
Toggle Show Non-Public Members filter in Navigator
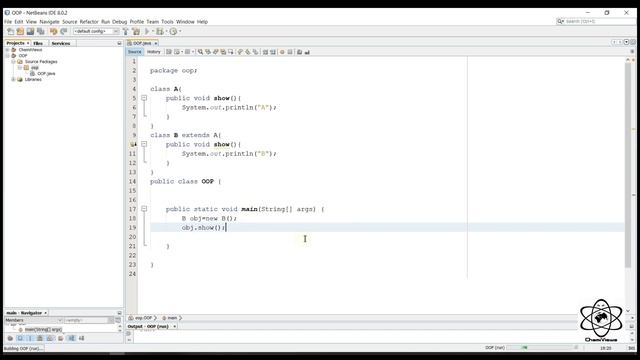(x=40, y=338)
